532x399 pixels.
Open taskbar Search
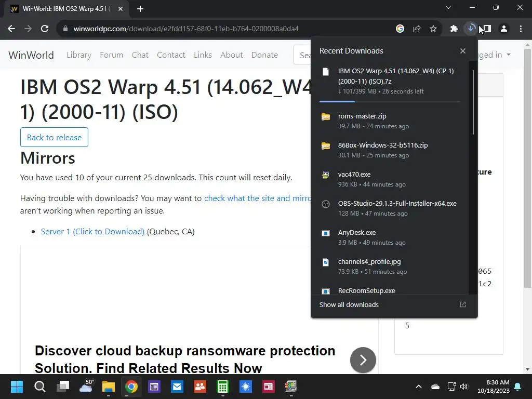click(x=39, y=387)
